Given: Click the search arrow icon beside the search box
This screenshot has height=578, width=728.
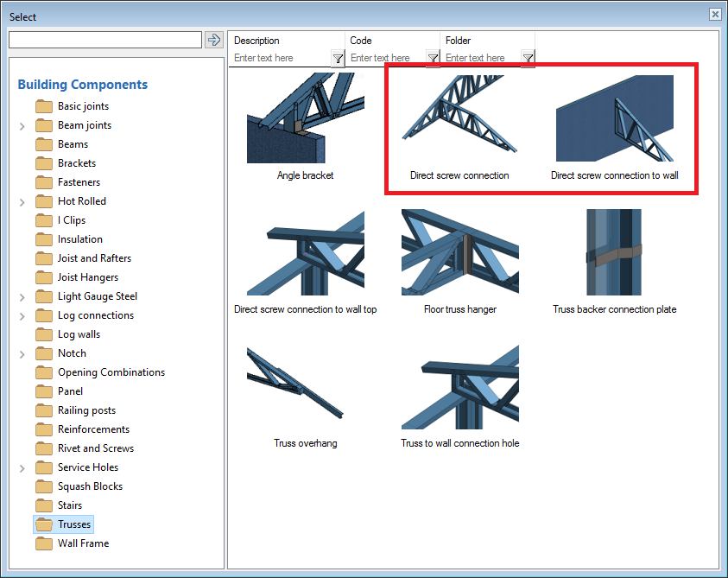Looking at the screenshot, I should coord(213,40).
